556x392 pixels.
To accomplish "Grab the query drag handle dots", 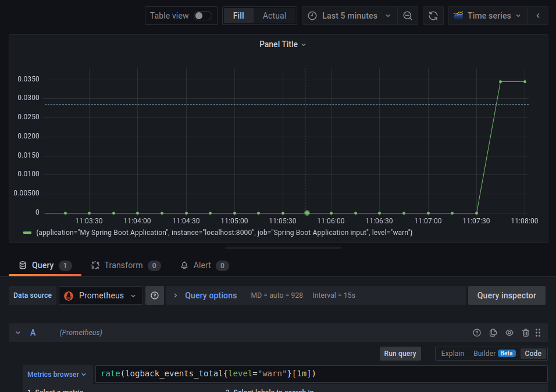I will 538,332.
